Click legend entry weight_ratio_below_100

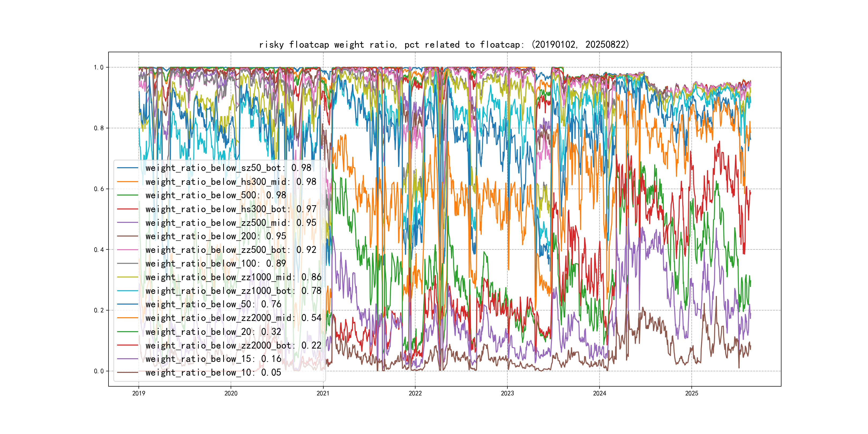click(216, 264)
